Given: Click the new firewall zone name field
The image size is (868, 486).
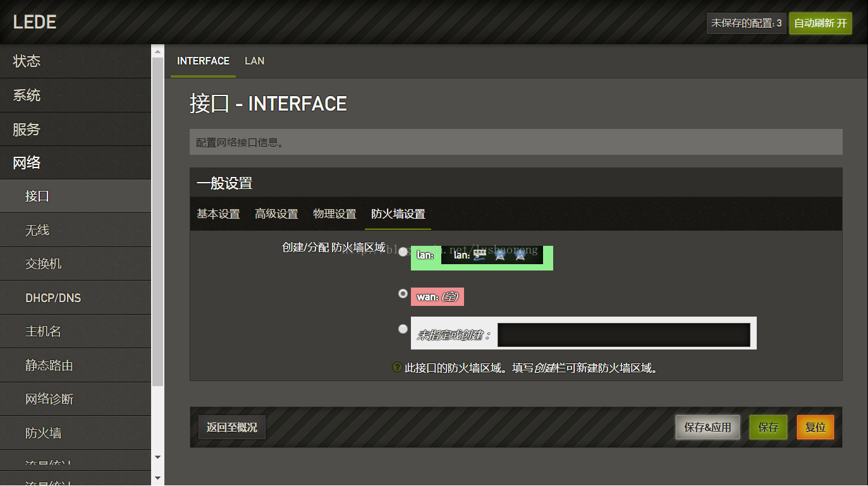Looking at the screenshot, I should 623,335.
